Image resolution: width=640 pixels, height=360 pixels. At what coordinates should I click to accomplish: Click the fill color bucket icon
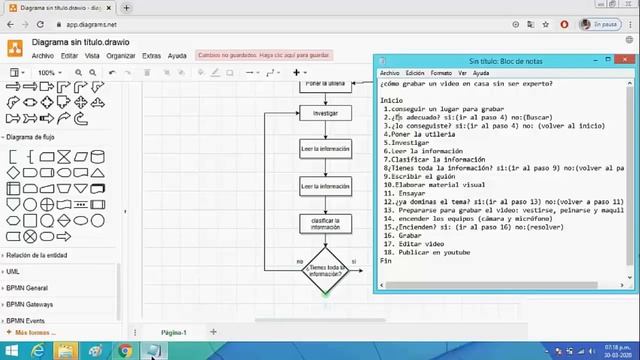[201, 73]
